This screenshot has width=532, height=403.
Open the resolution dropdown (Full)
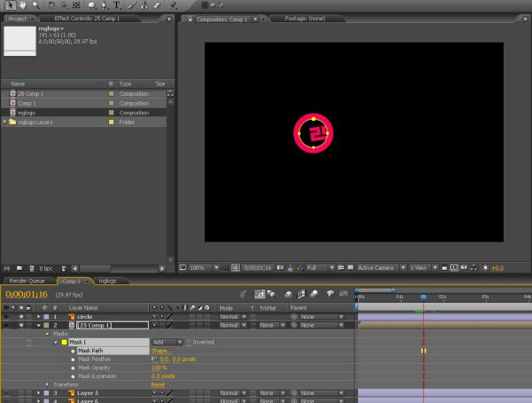[320, 268]
